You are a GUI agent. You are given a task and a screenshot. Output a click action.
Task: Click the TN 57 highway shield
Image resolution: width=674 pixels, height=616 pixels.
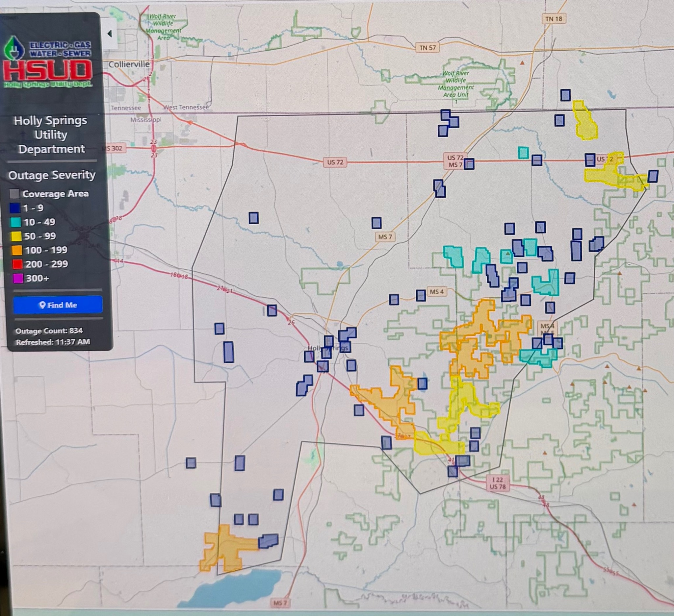(x=428, y=48)
